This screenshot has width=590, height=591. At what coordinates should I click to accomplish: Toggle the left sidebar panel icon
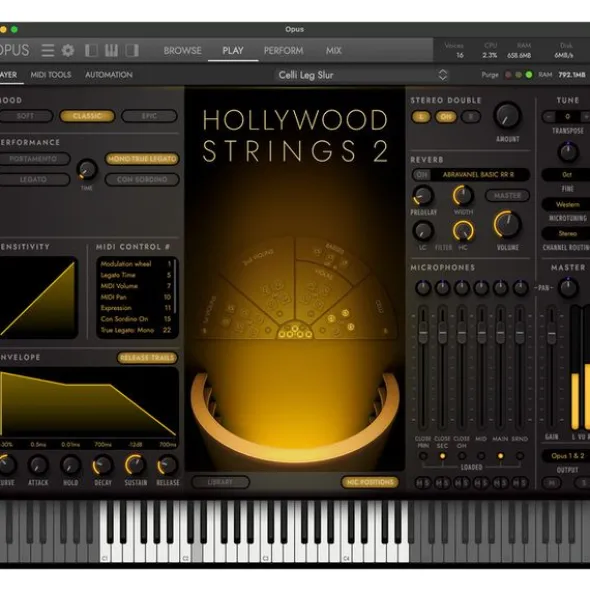[91, 50]
